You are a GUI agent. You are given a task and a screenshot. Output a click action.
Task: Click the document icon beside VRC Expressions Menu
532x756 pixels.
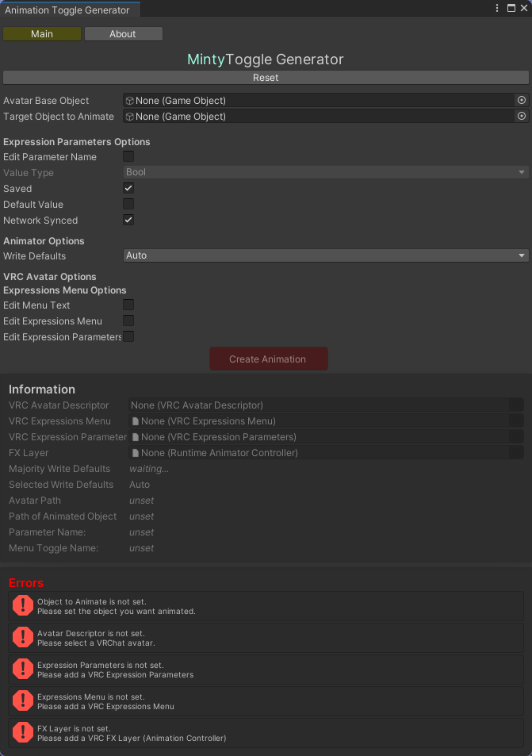click(x=136, y=420)
